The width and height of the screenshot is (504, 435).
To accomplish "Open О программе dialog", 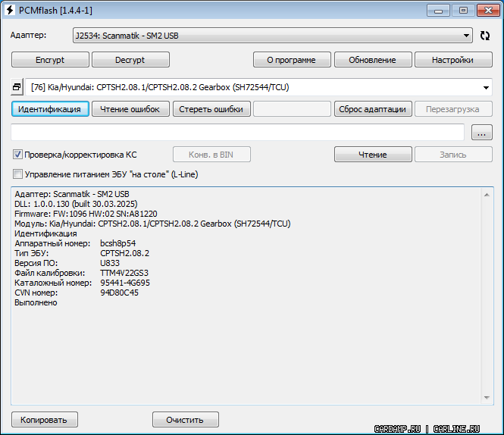I will pyautogui.click(x=292, y=60).
